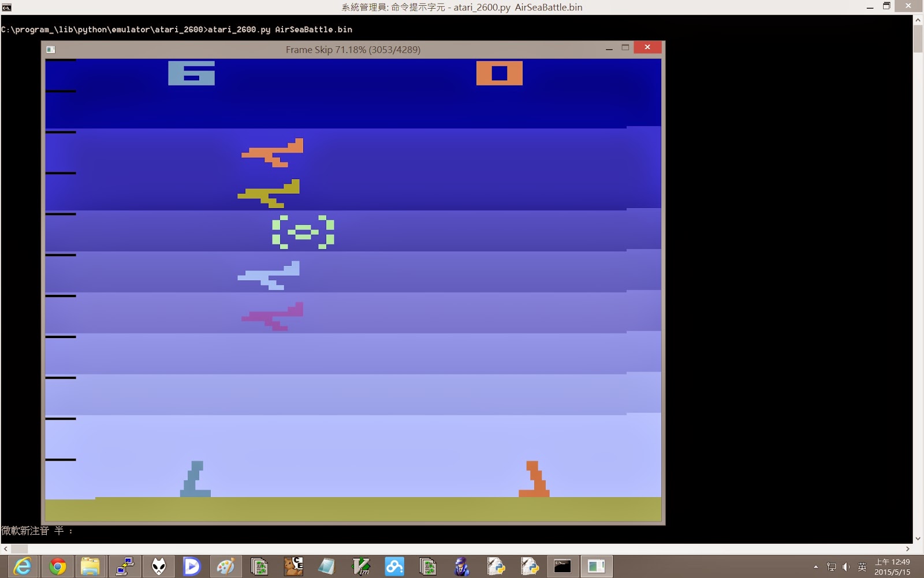
Task: Launch Google Chrome from the taskbar
Action: tap(57, 566)
